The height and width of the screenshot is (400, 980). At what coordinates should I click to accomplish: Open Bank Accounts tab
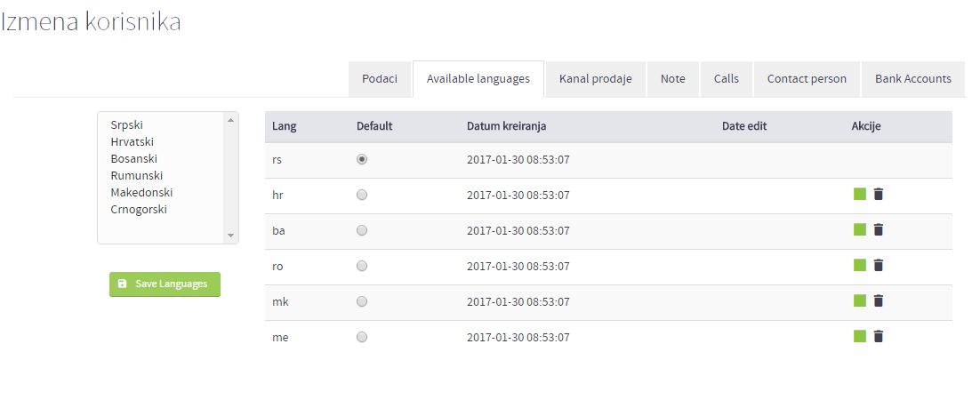point(912,79)
